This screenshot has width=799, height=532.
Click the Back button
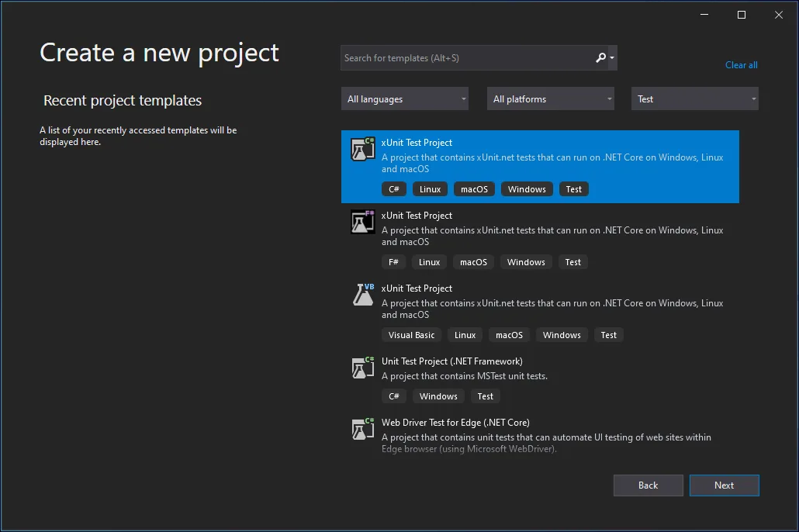[648, 485]
